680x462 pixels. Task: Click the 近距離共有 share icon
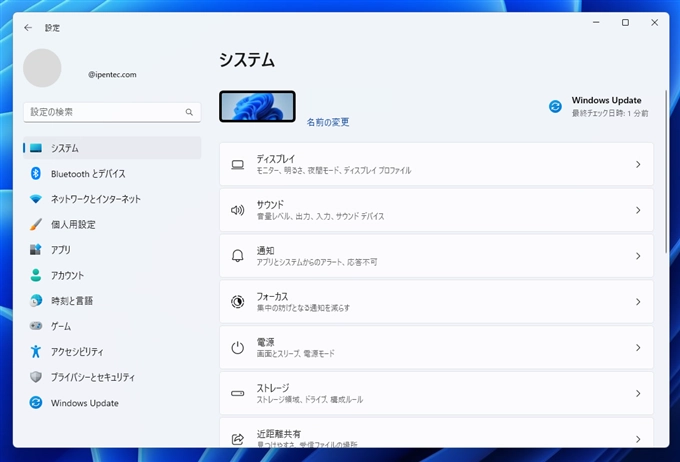(x=237, y=439)
